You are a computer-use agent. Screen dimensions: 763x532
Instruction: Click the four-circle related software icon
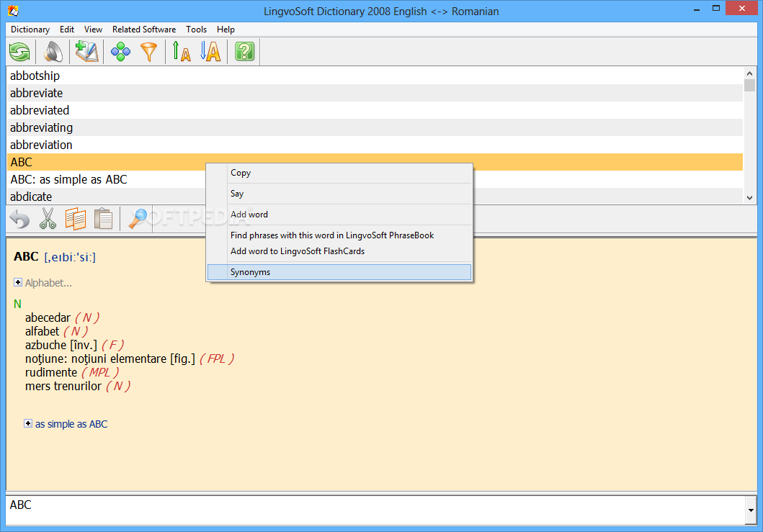pyautogui.click(x=120, y=52)
